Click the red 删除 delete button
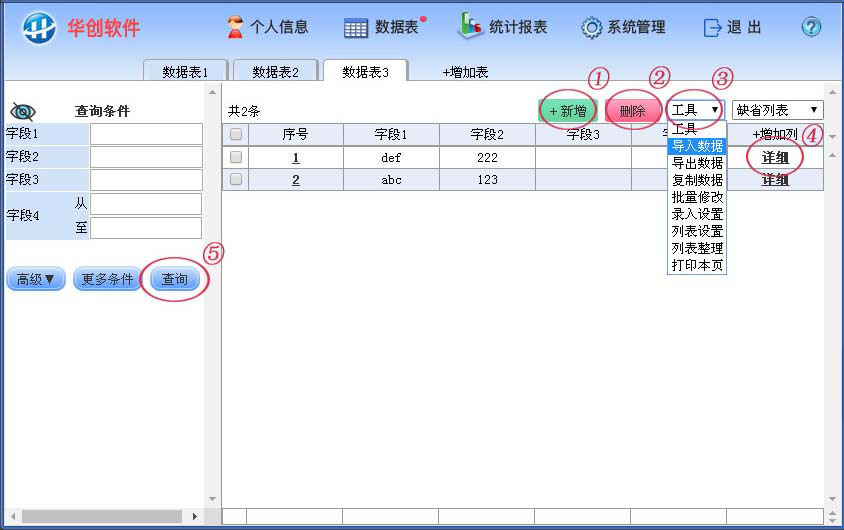This screenshot has width=844, height=530. pyautogui.click(x=632, y=111)
